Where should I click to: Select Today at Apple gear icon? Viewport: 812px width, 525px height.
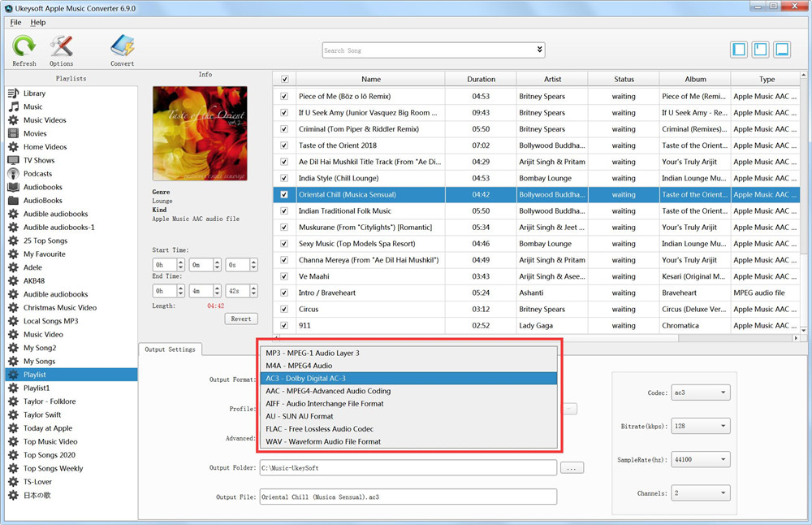click(14, 428)
